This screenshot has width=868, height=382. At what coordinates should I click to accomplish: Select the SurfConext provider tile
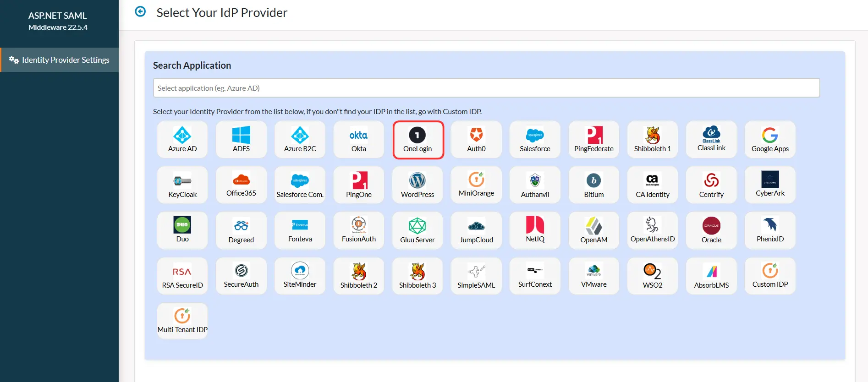click(x=535, y=276)
